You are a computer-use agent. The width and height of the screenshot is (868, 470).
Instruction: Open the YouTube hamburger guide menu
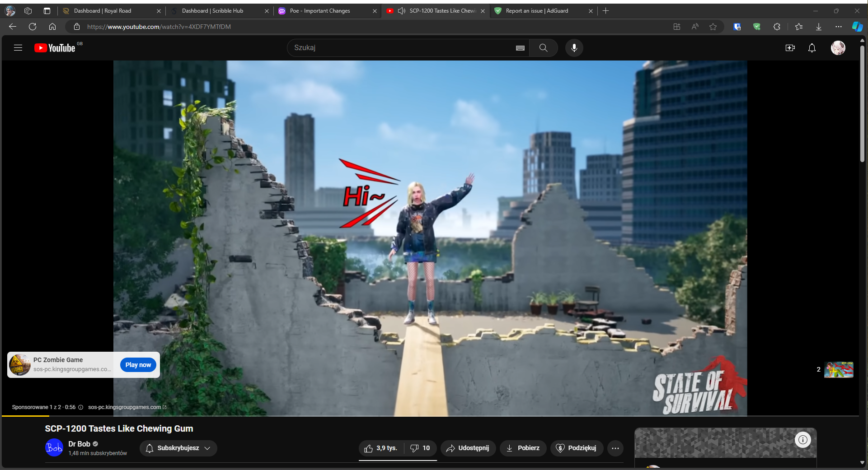tap(18, 48)
